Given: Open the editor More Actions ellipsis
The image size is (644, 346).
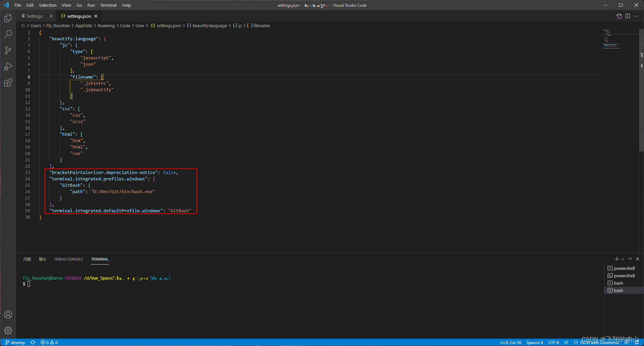Looking at the screenshot, I should [636, 16].
